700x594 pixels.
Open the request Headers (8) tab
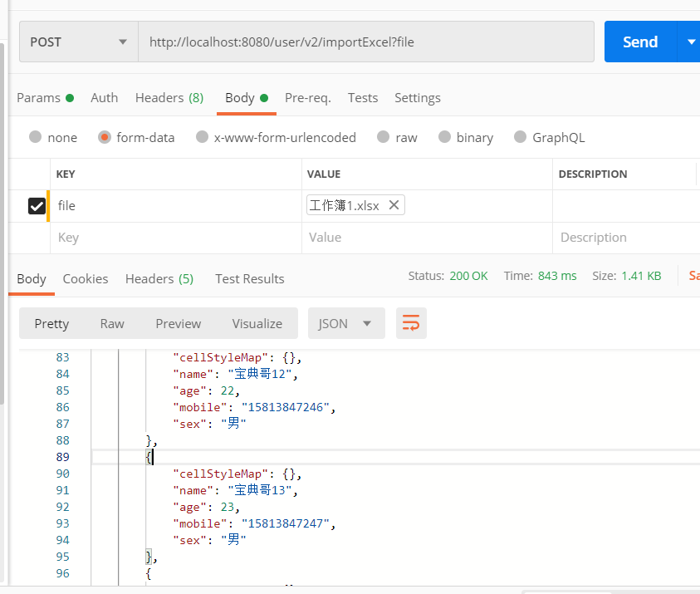click(169, 98)
